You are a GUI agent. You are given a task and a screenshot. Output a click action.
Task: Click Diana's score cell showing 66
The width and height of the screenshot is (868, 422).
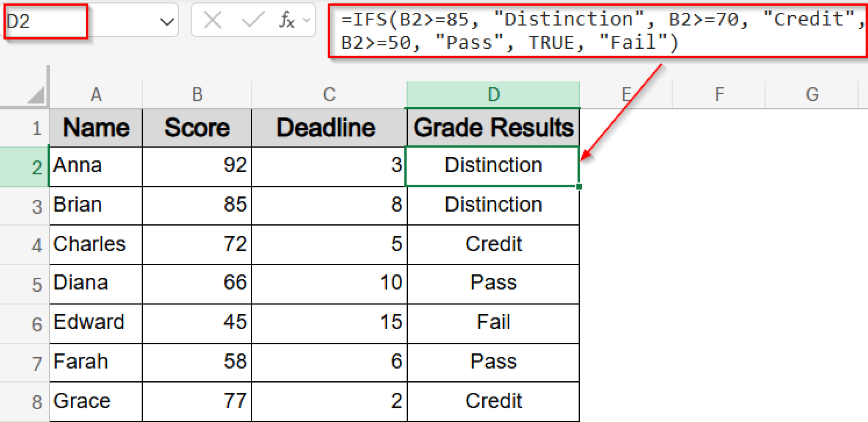click(197, 283)
